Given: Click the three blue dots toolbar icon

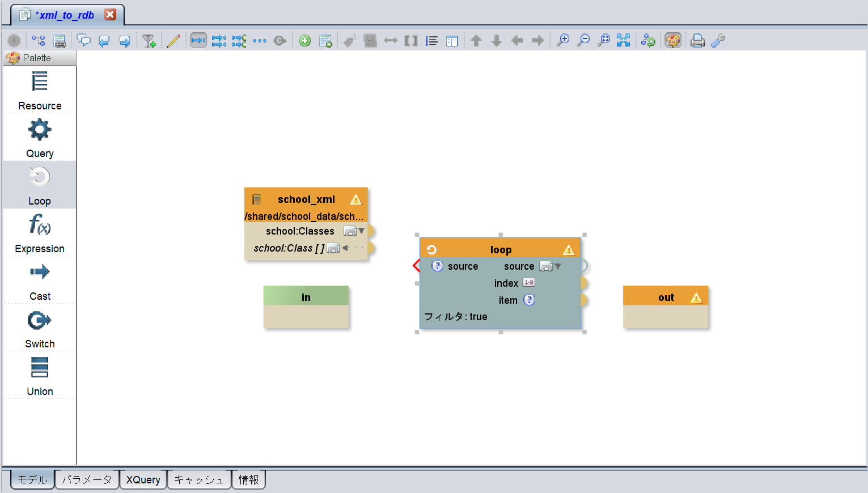Looking at the screenshot, I should pos(260,41).
